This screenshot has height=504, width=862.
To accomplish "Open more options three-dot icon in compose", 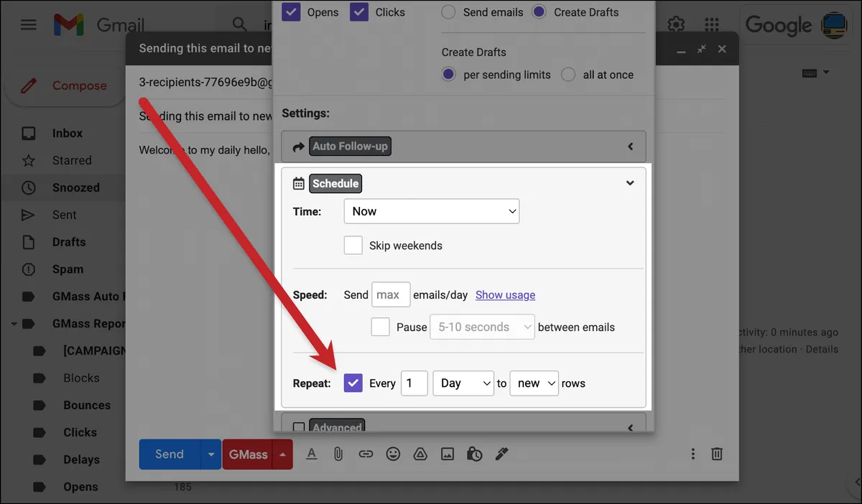I will click(692, 454).
